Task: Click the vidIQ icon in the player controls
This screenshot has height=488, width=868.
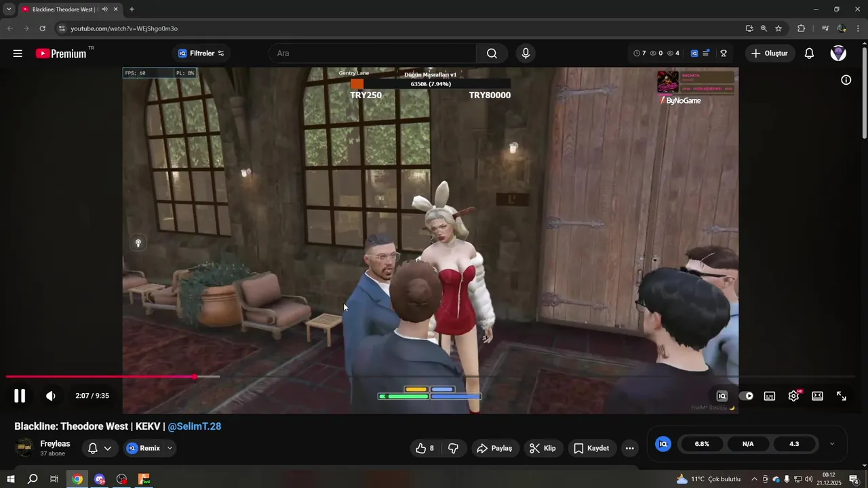Action: point(722,396)
